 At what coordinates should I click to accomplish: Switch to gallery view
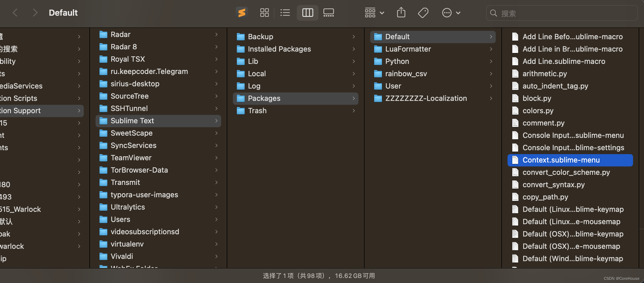pyautogui.click(x=328, y=13)
